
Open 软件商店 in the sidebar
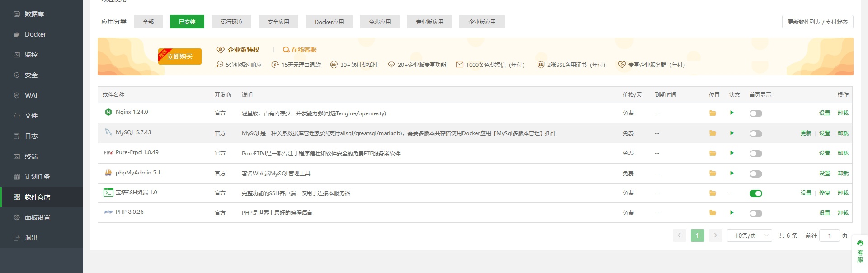(42, 197)
